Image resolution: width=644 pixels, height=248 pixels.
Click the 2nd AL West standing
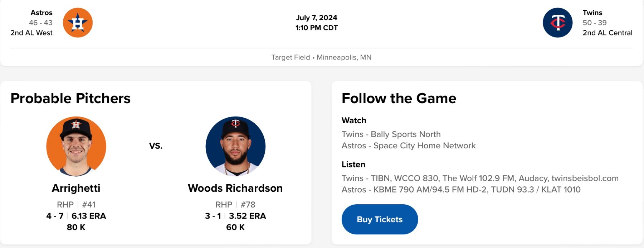[x=31, y=33]
